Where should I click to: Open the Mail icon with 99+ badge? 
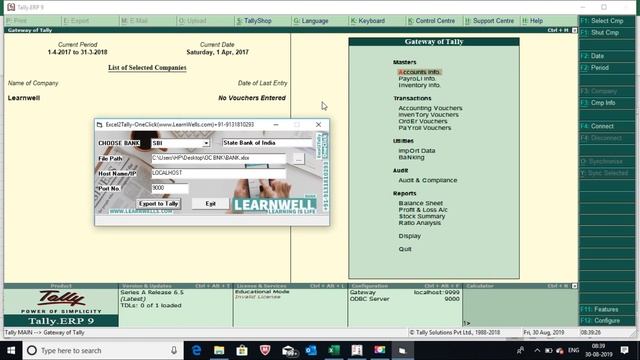click(289, 351)
